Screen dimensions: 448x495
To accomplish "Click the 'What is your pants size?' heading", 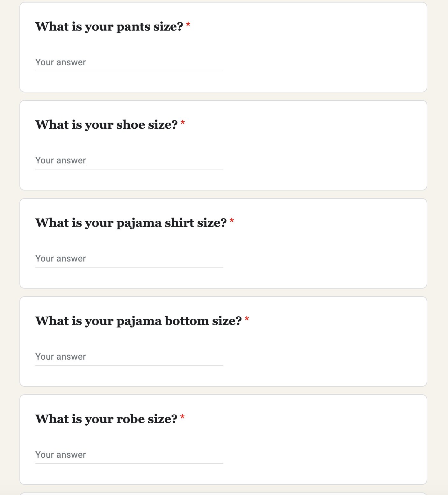I will [109, 27].
